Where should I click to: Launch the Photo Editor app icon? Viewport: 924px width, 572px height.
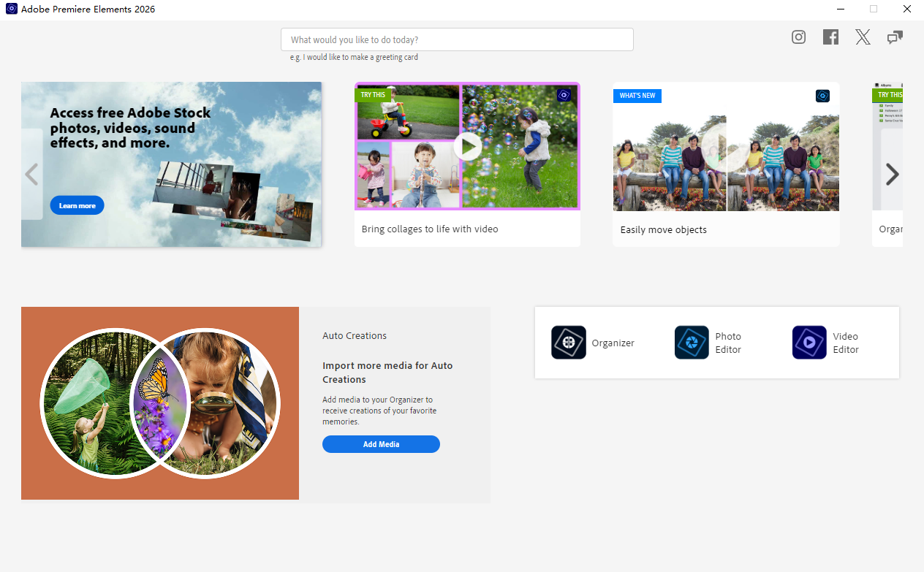(x=692, y=343)
